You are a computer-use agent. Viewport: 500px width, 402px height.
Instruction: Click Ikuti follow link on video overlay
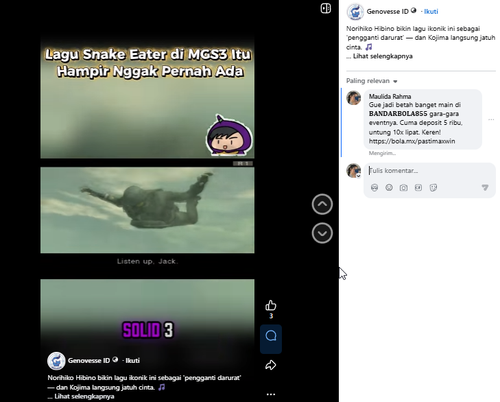pos(133,360)
